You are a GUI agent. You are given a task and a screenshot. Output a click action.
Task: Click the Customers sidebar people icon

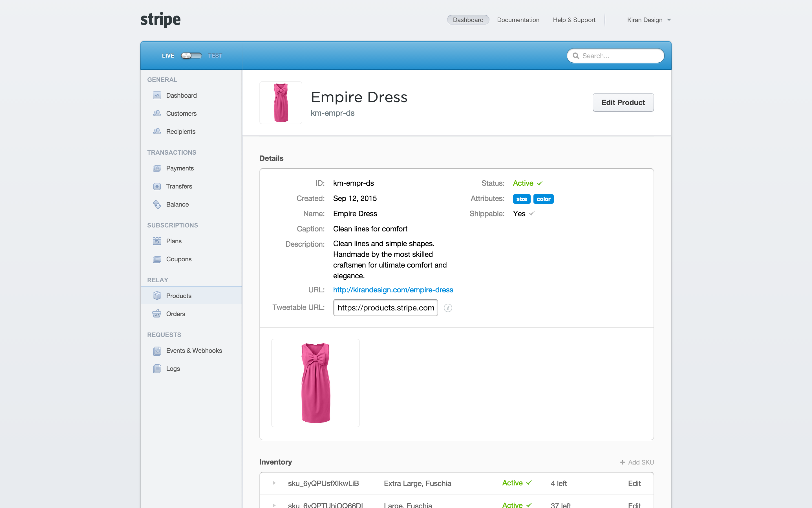[157, 113]
